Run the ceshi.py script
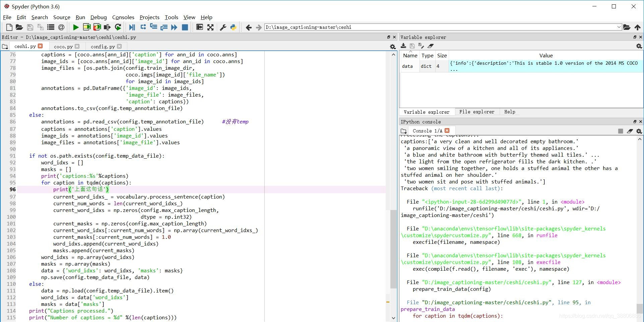644x322 pixels. 76,27
